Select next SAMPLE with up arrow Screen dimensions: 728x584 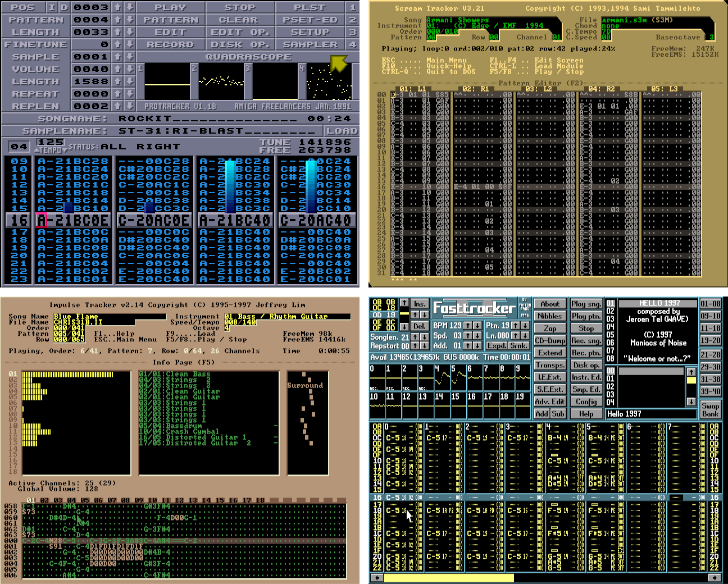(117, 57)
